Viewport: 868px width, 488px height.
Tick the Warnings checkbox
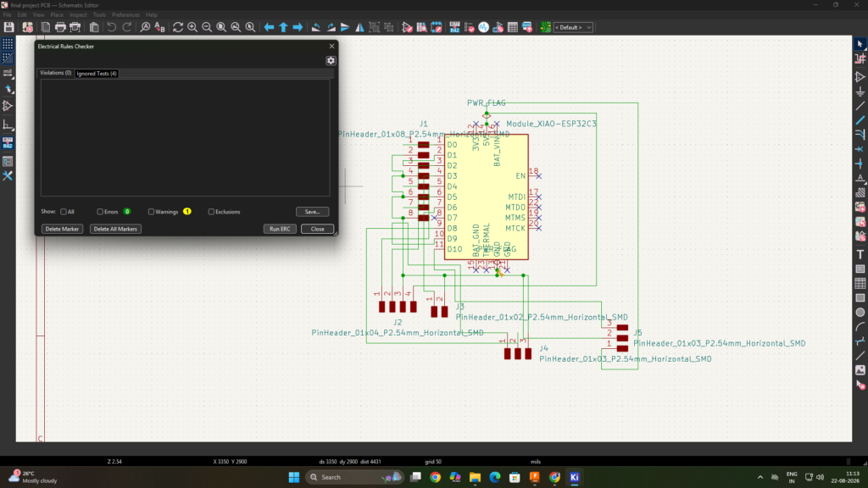151,212
